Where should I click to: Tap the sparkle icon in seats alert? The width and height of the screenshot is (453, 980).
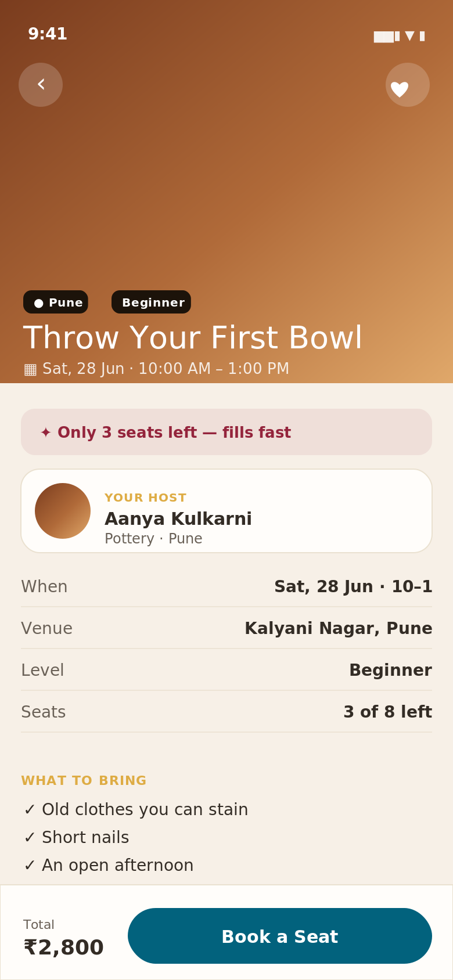click(46, 433)
